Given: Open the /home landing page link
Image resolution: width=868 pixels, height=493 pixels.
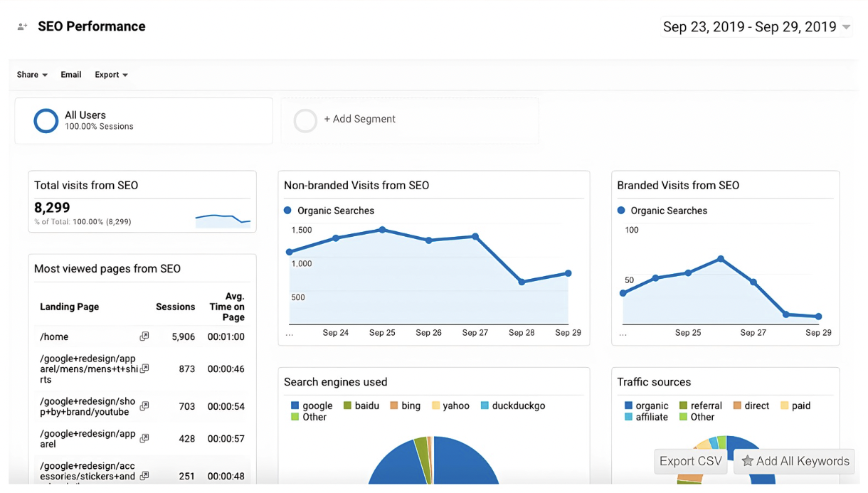Looking at the screenshot, I should pos(54,336).
